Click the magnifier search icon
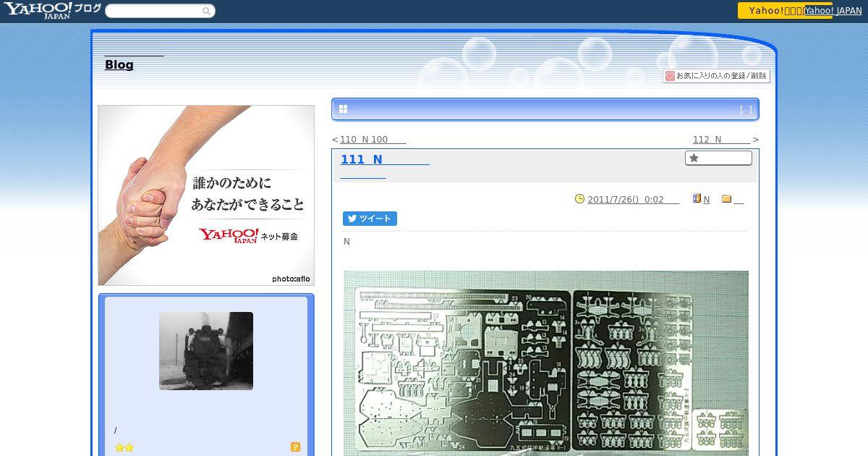 (206, 11)
